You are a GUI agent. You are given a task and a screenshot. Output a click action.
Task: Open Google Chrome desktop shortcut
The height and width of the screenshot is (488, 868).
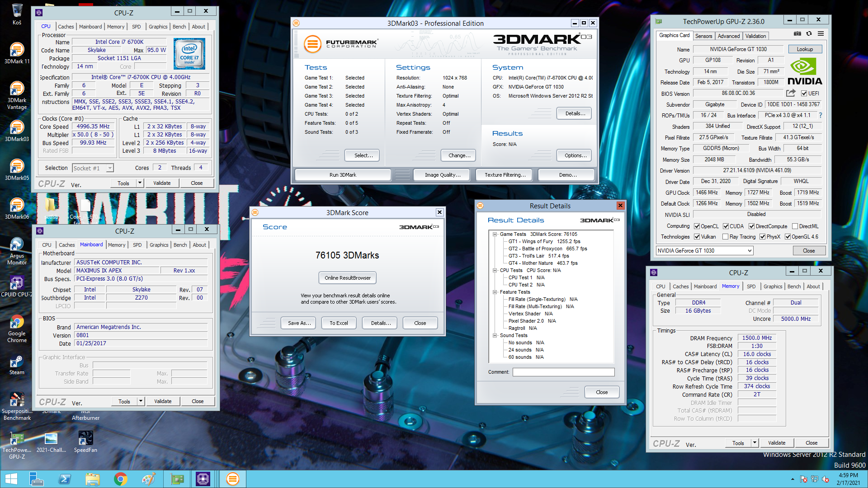click(17, 329)
